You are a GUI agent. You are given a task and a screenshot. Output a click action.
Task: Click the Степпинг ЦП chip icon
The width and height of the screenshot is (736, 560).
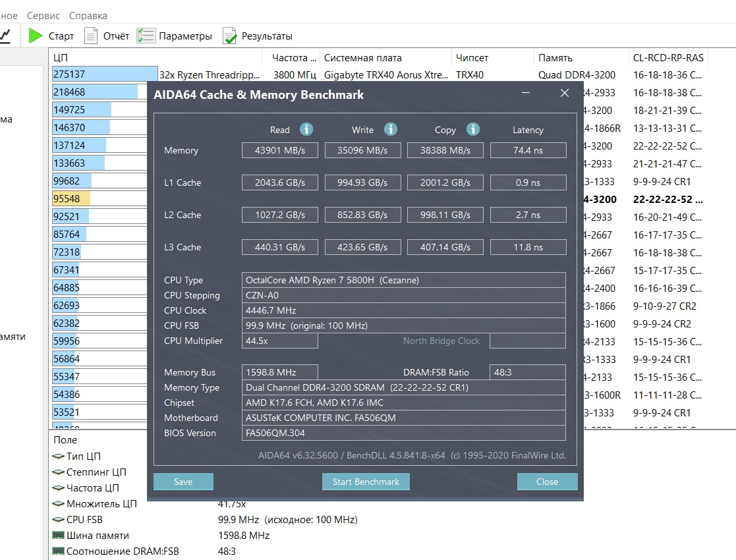58,472
